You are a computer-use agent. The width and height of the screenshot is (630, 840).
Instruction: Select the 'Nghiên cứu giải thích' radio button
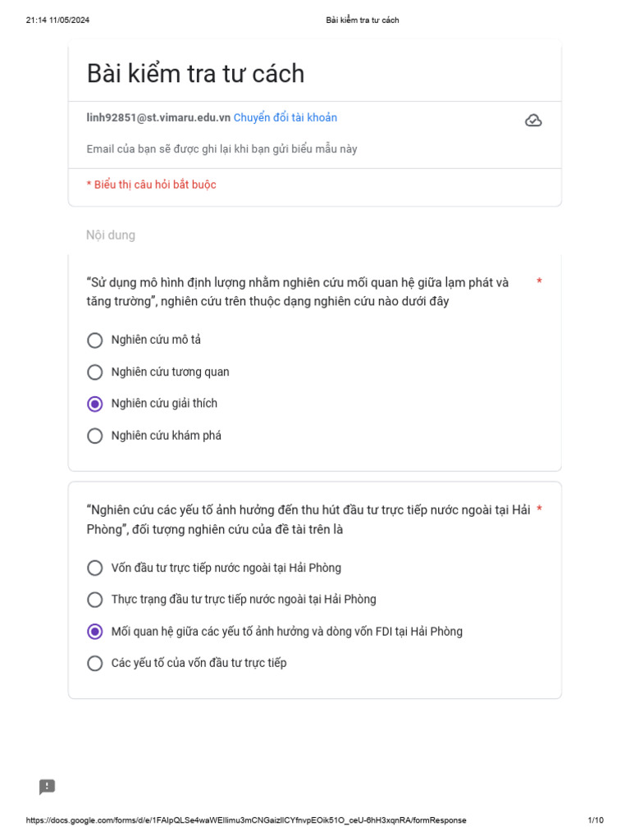tap(95, 404)
